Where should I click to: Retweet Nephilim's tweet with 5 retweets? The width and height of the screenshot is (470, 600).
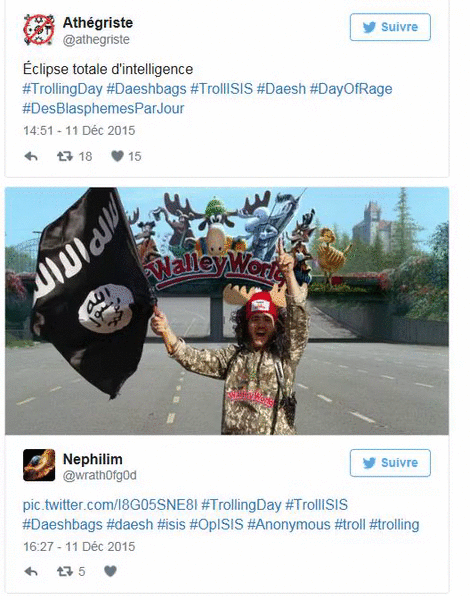coord(65,572)
